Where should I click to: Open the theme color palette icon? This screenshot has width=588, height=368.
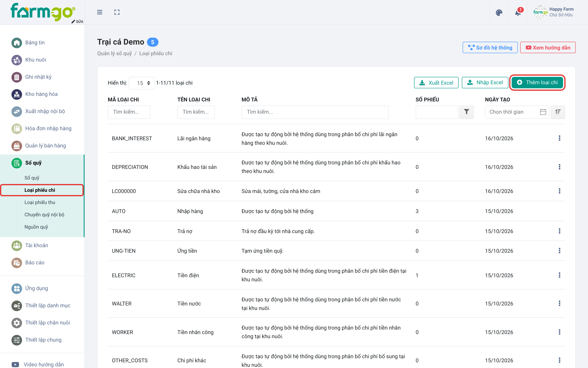coord(499,13)
